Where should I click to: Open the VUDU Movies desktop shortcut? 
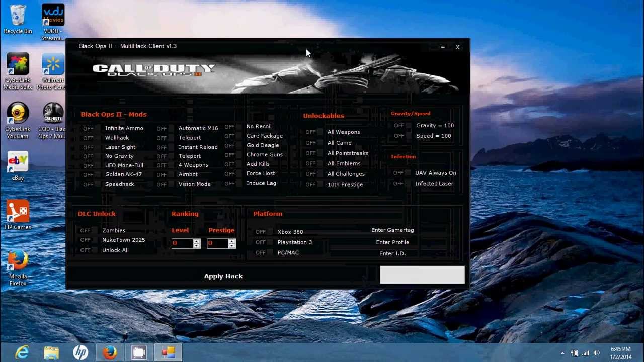53,23
